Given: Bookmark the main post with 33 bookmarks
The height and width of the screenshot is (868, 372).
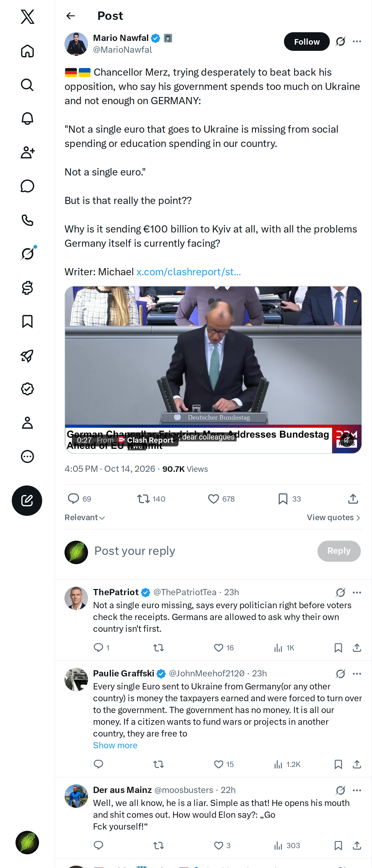Looking at the screenshot, I should click(x=290, y=499).
